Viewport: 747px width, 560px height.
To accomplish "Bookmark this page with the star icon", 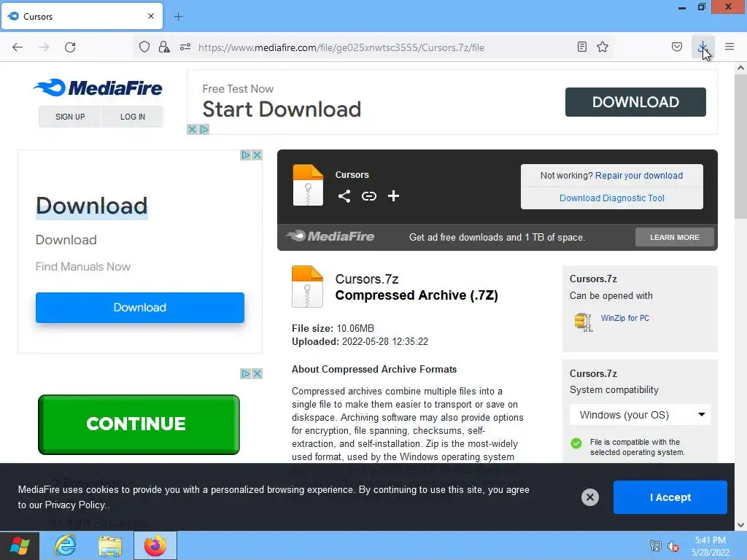I will [603, 47].
